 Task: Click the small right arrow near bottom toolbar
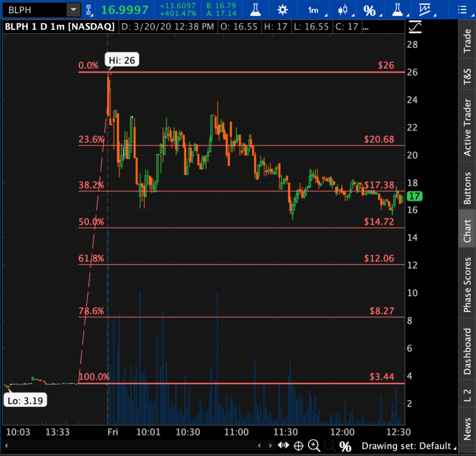(x=270, y=446)
